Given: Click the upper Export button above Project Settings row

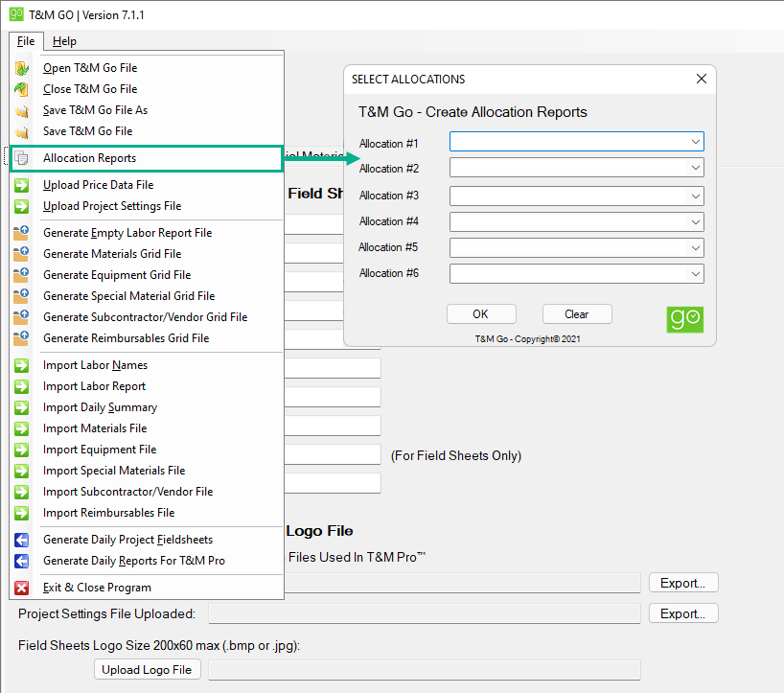Looking at the screenshot, I should 683,583.
